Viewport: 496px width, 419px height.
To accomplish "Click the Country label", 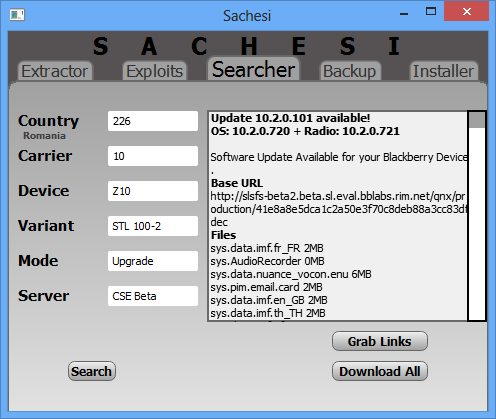I will pyautogui.click(x=49, y=121).
